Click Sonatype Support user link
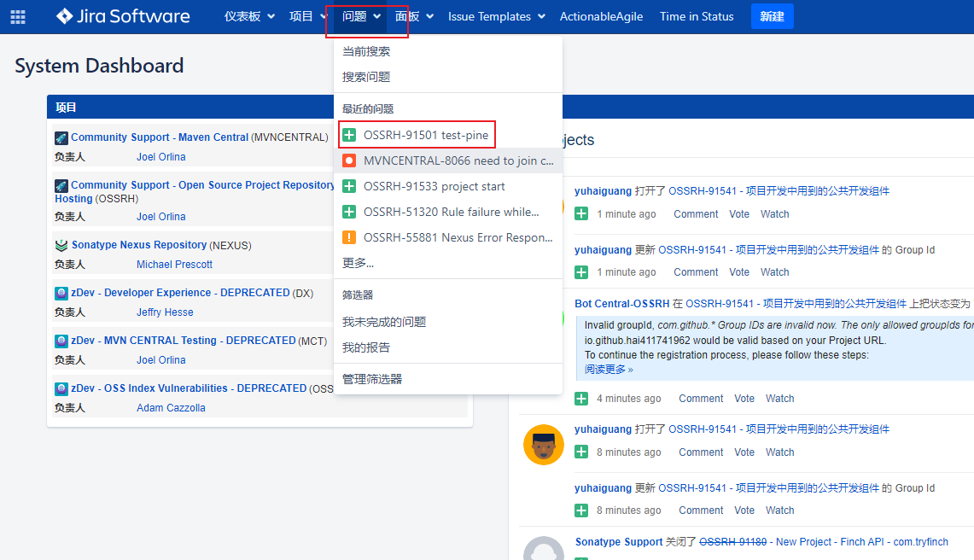The image size is (974, 560). [x=619, y=542]
